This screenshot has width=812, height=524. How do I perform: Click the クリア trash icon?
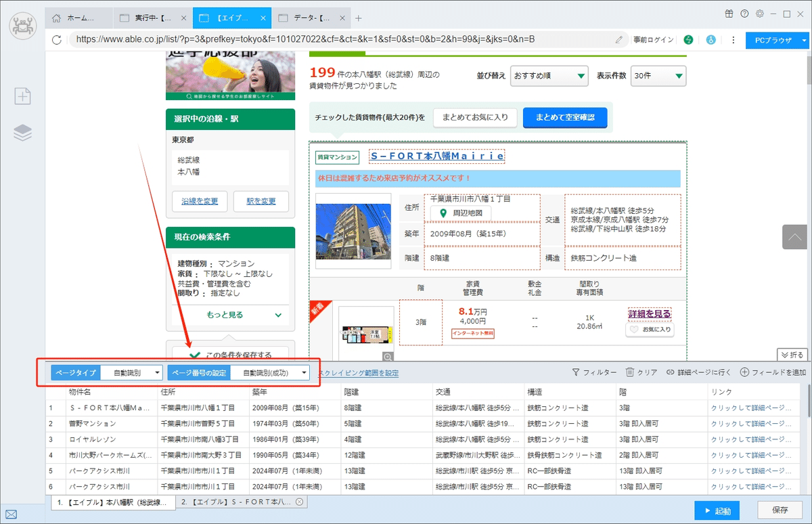point(629,372)
